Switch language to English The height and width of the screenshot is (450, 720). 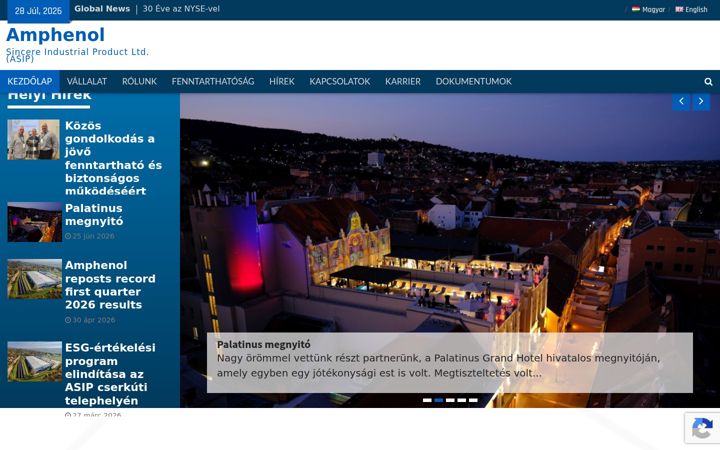point(691,9)
